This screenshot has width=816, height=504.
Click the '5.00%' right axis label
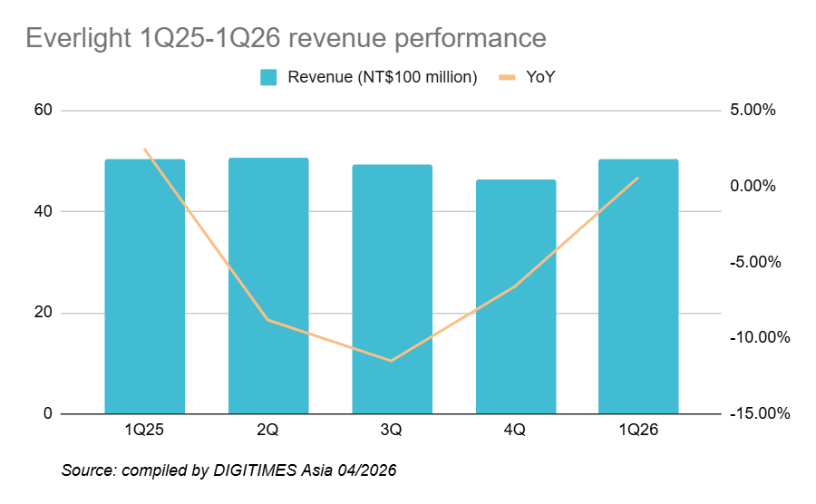pyautogui.click(x=754, y=111)
